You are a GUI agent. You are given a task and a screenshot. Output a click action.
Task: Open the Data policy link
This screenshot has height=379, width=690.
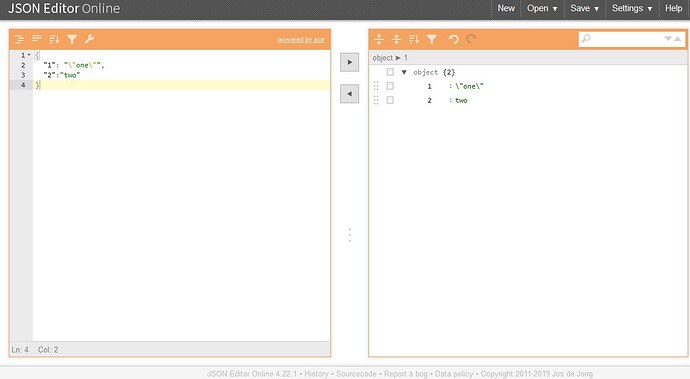[454, 374]
